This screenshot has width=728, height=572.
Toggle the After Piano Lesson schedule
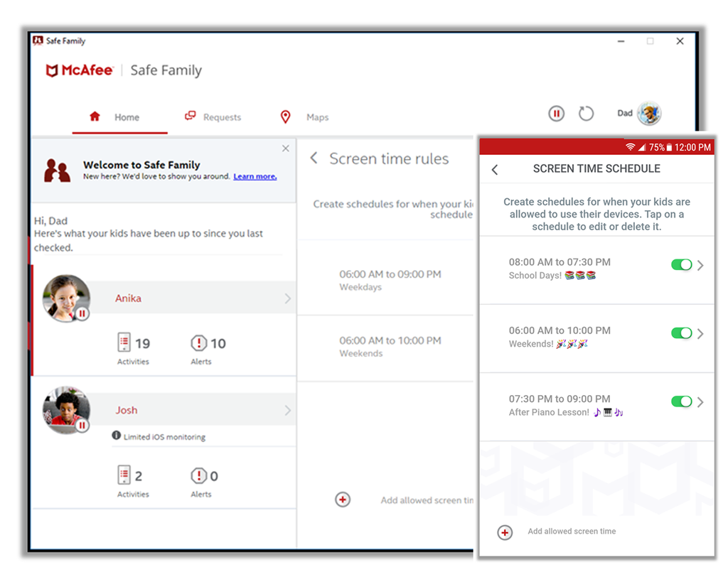point(682,401)
